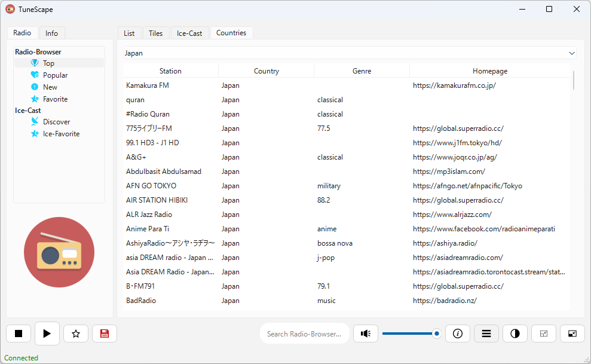Screen dimensions: 591x364
Task: Open the hamburger menu button
Action: pos(486,334)
